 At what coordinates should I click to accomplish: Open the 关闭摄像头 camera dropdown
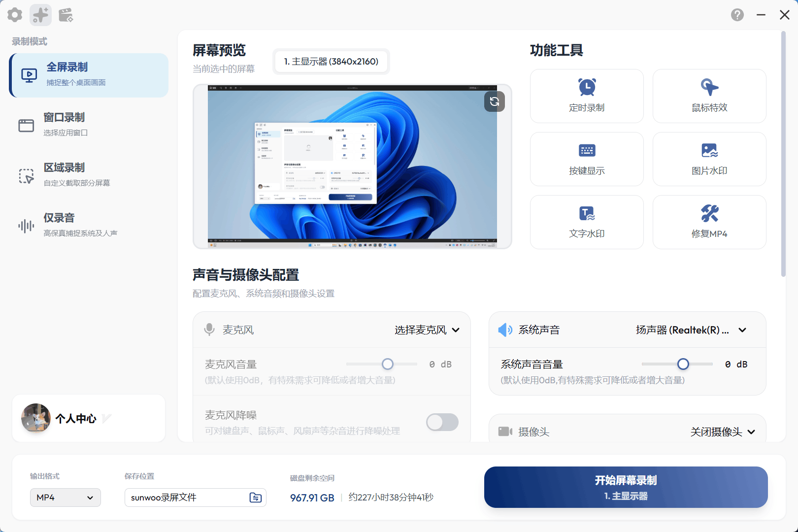click(x=723, y=432)
